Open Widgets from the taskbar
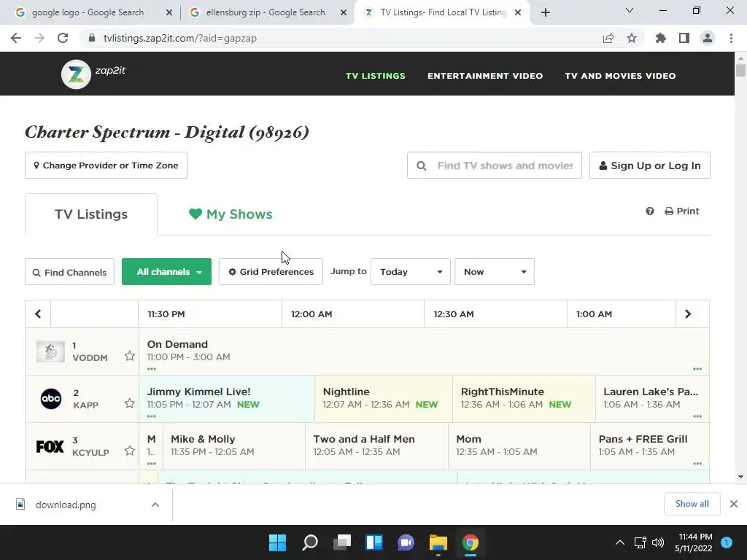 (x=374, y=542)
